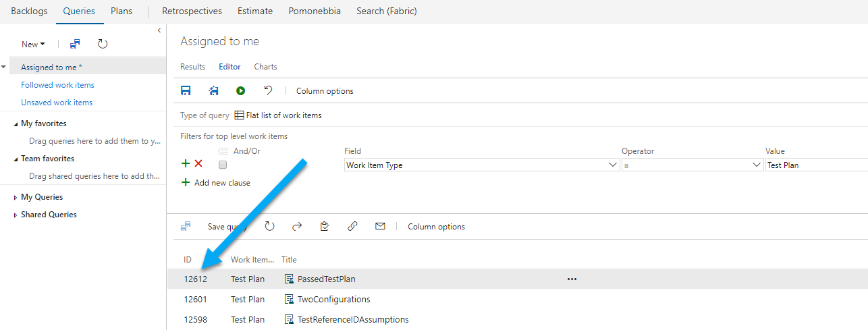Image resolution: width=868 pixels, height=330 pixels.
Task: Refresh the results list below the editor
Action: [x=269, y=227]
